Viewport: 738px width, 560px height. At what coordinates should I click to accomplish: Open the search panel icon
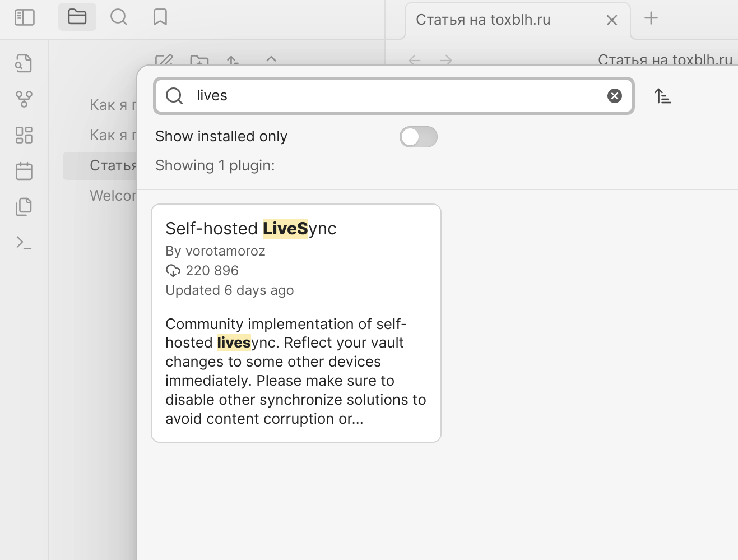click(119, 17)
